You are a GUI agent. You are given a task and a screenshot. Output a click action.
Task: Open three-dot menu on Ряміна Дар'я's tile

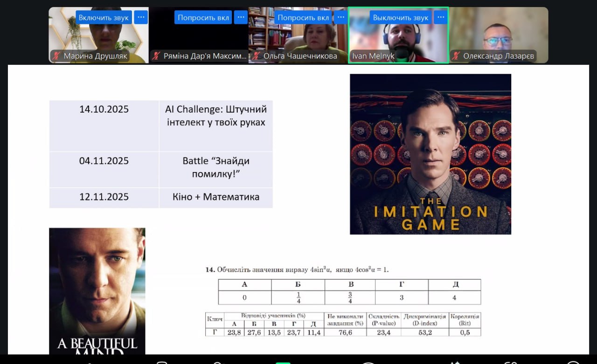241,18
